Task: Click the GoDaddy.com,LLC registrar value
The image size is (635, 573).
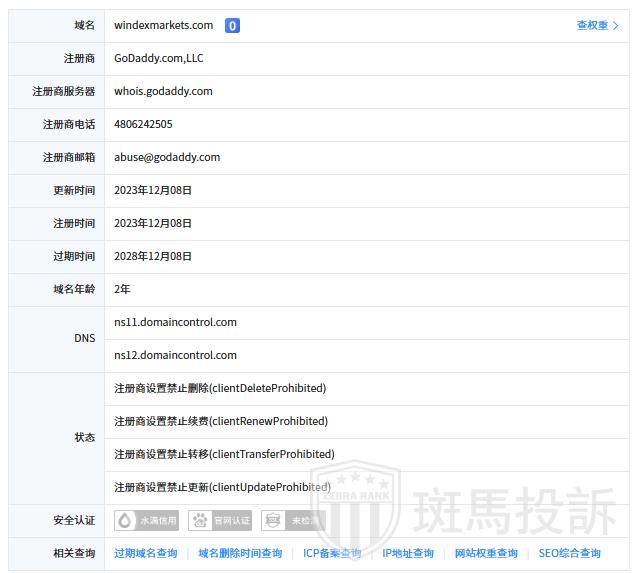Action: 159,58
